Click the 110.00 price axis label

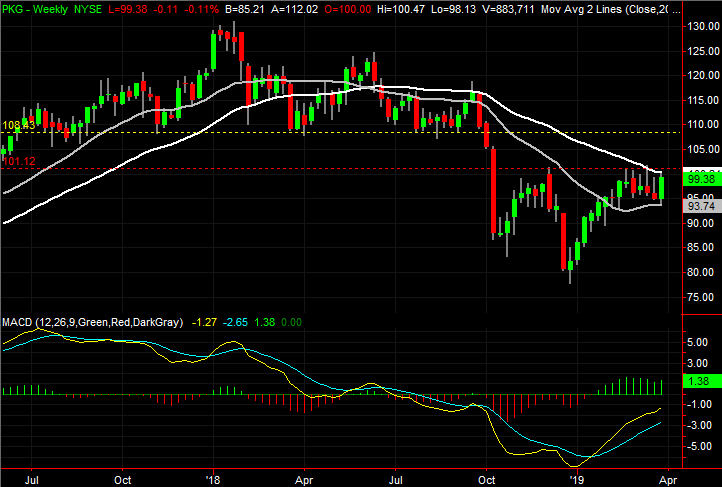pyautogui.click(x=703, y=124)
